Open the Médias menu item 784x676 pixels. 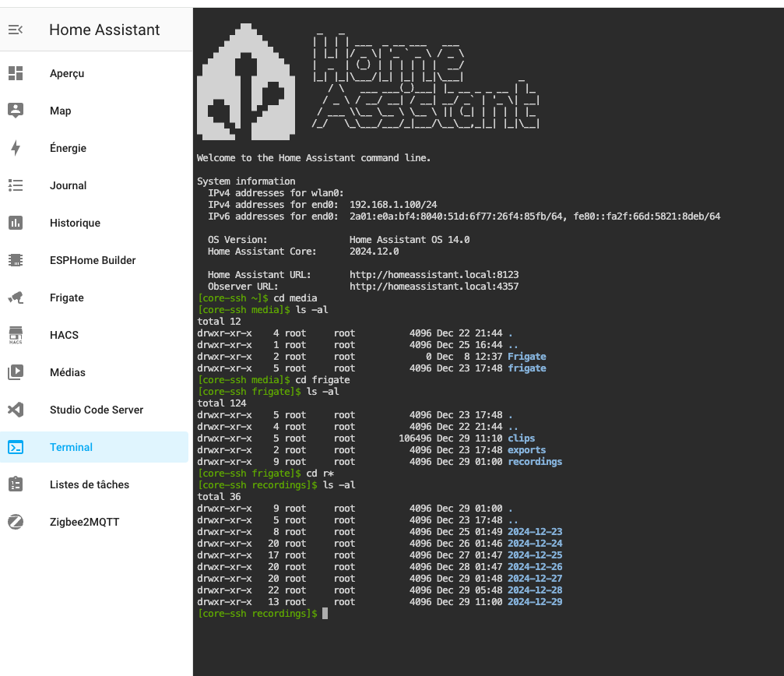[x=68, y=372]
